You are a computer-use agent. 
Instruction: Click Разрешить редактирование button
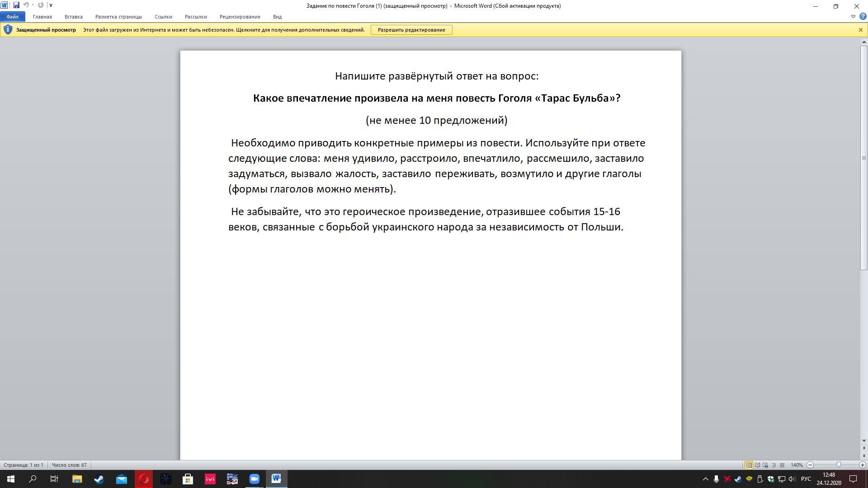click(x=411, y=30)
